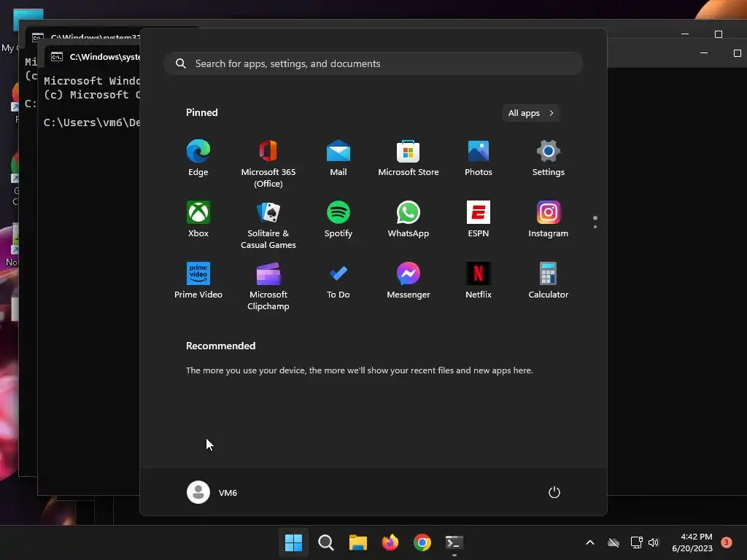The image size is (747, 560).
Task: Open the clock showing 4:42 PM
Action: (x=692, y=542)
